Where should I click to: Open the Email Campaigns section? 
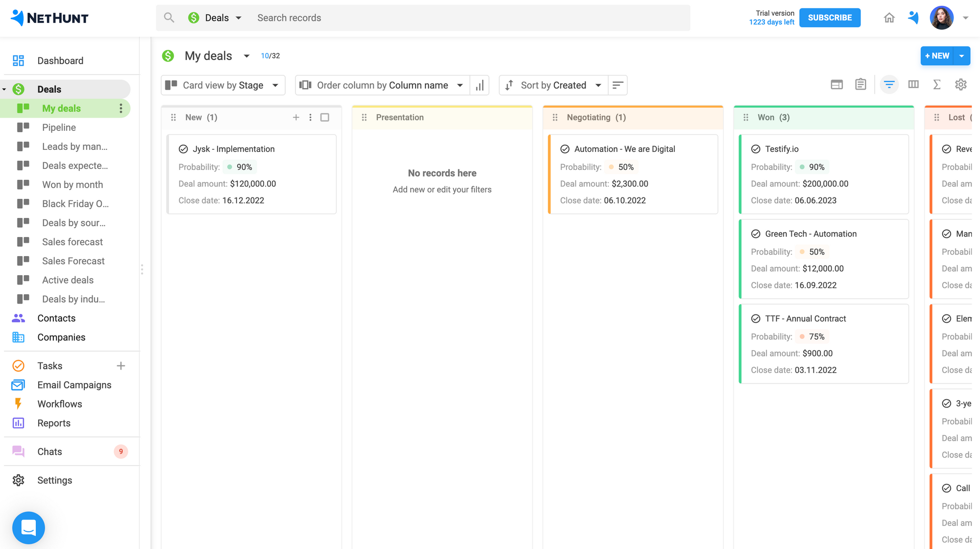coord(74,385)
